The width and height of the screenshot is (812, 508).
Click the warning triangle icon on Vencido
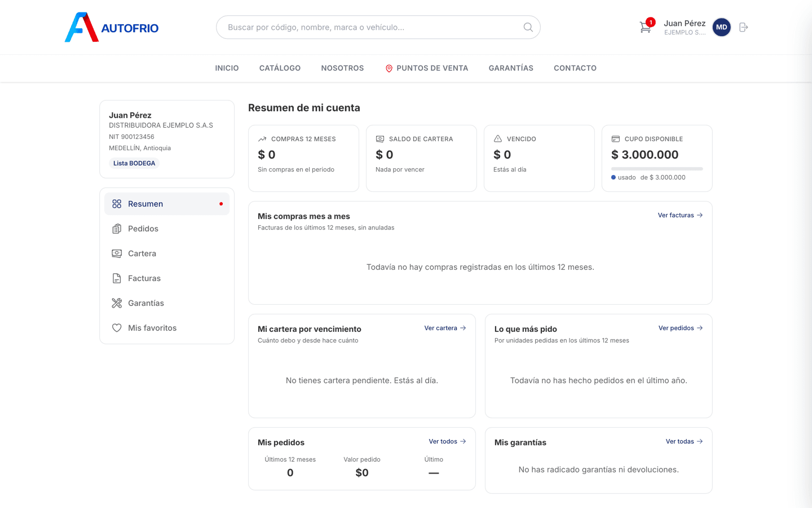pos(498,139)
